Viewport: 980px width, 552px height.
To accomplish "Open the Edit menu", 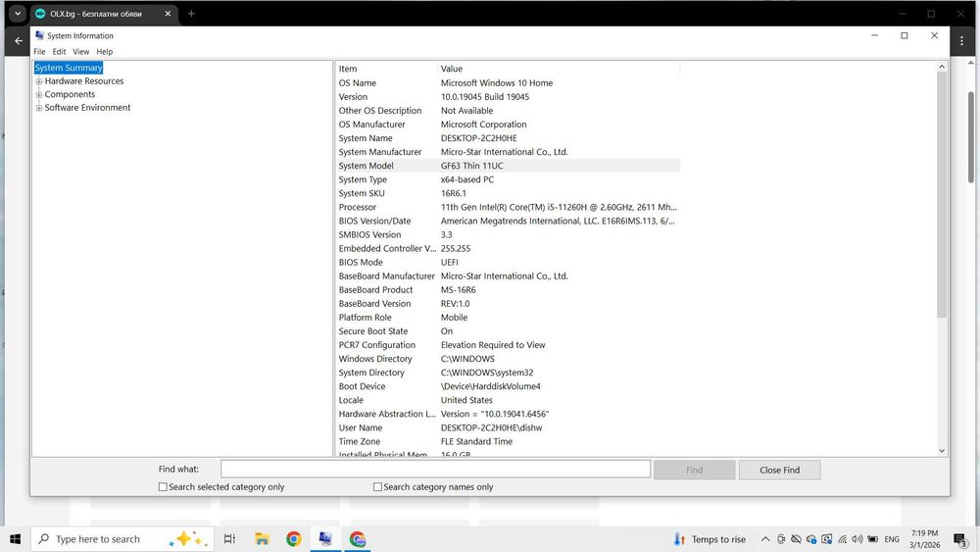I will click(60, 52).
